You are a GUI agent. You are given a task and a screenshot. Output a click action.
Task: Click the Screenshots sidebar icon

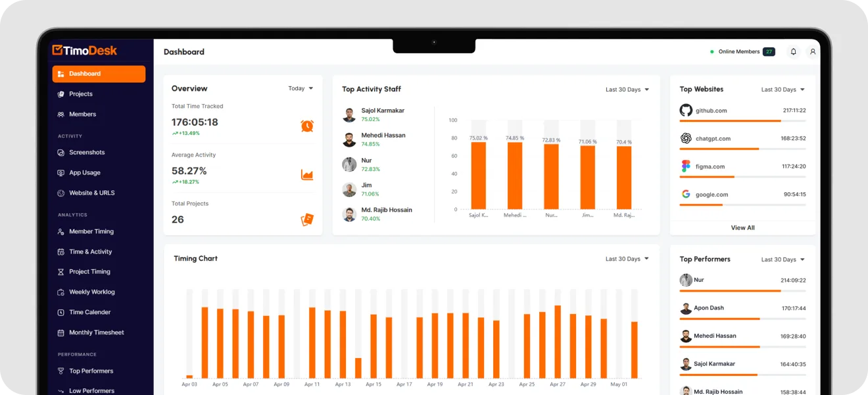60,153
